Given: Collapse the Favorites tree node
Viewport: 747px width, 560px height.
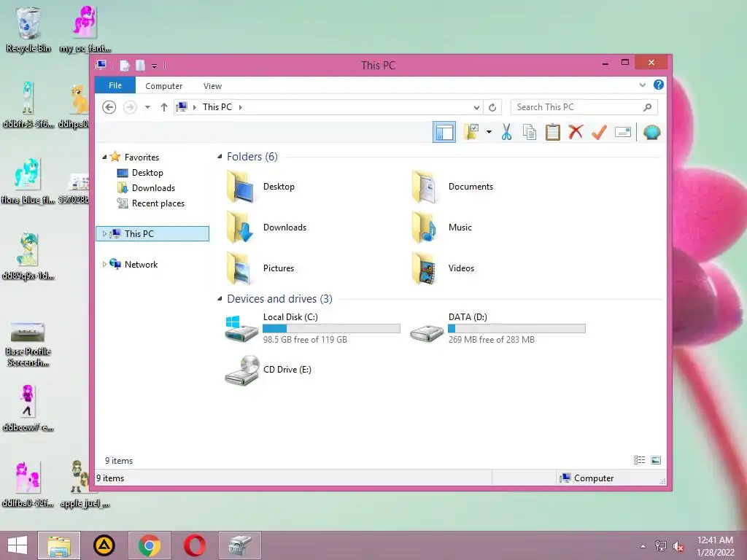Looking at the screenshot, I should 104,157.
